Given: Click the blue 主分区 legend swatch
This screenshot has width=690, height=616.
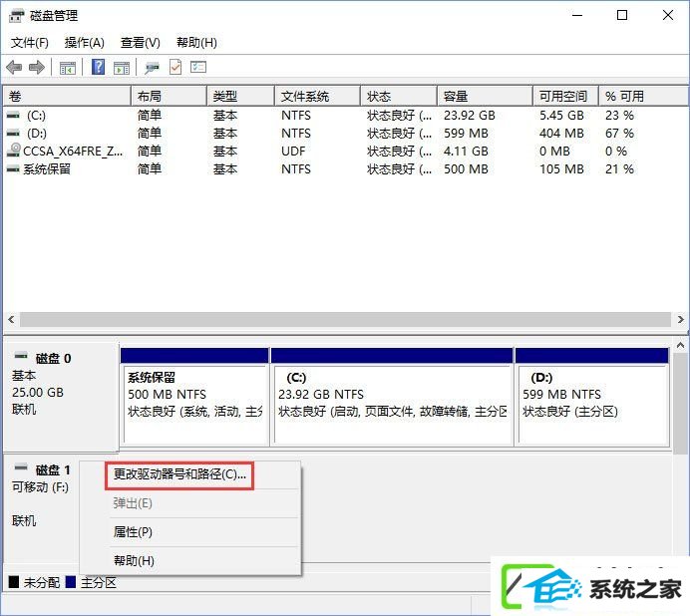Looking at the screenshot, I should 71,582.
